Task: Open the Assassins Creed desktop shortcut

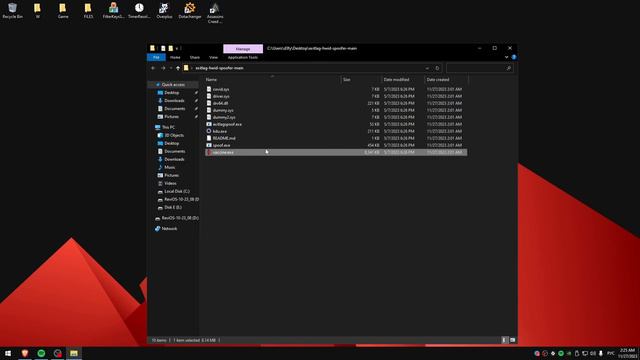Action: tap(215, 13)
